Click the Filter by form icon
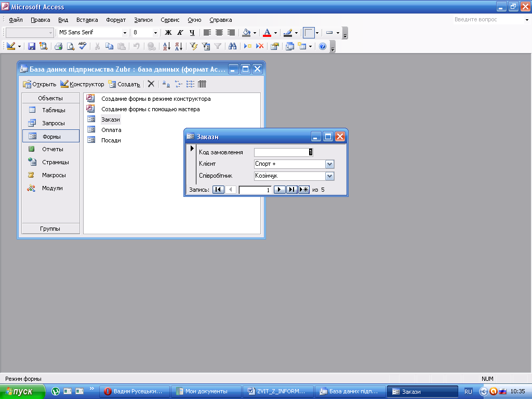The width and height of the screenshot is (532, 399). [x=206, y=46]
